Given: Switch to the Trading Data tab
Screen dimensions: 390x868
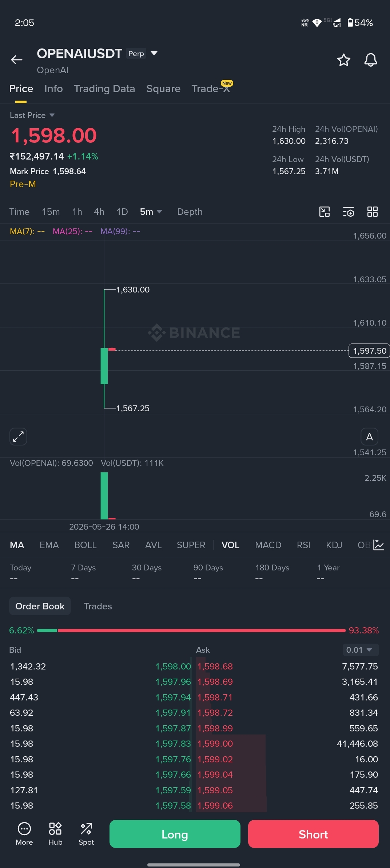Looking at the screenshot, I should coord(104,89).
